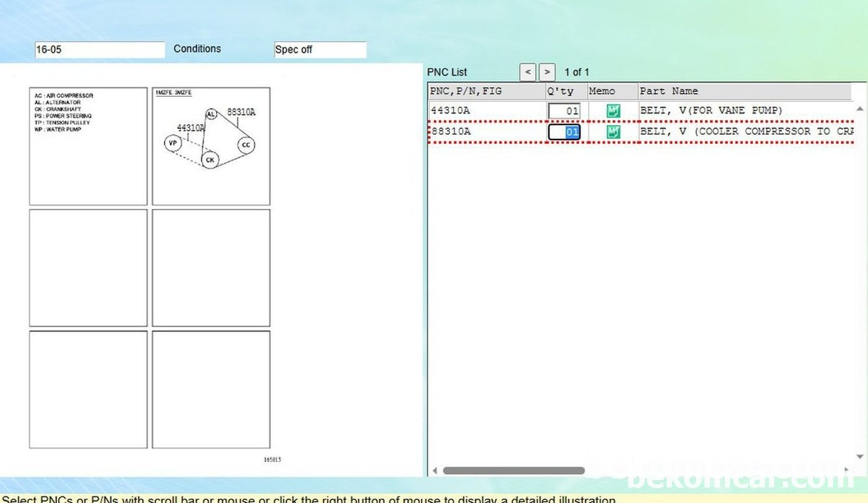Viewport: 868px width, 503px height.
Task: Click the 88310A callout in diagram
Action: [241, 112]
